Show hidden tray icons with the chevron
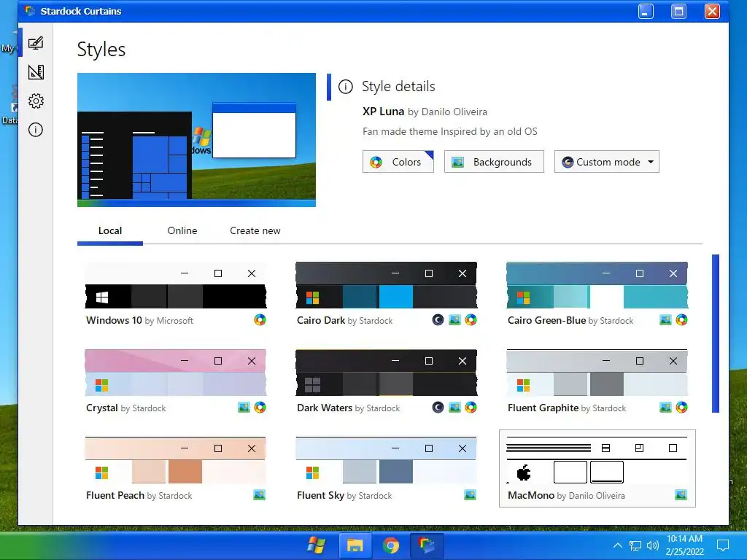This screenshot has height=560, width=747. 617,545
